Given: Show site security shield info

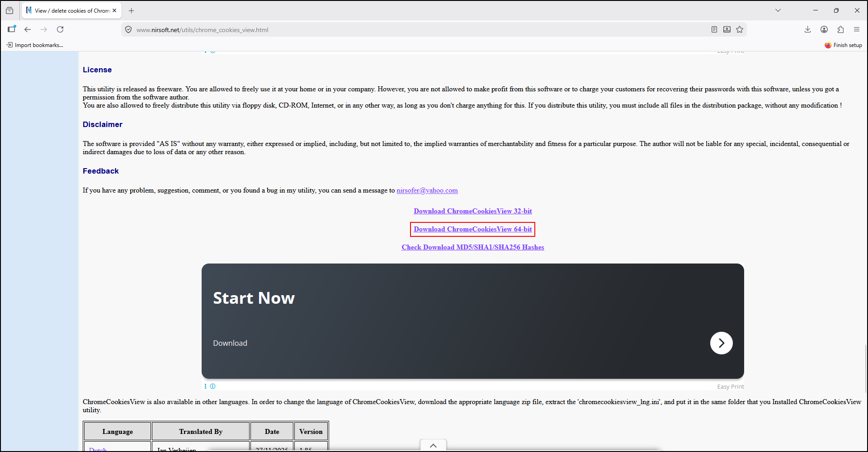Looking at the screenshot, I should tap(128, 30).
